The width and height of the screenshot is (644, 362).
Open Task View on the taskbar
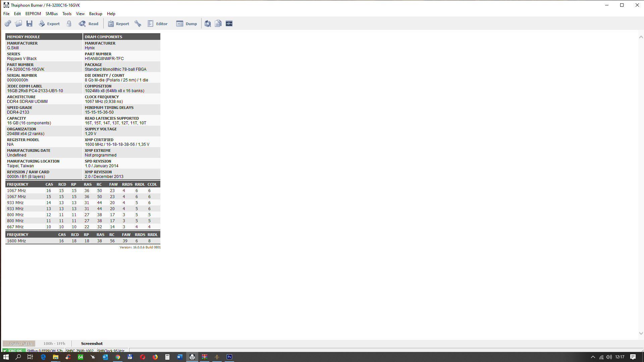pyautogui.click(x=30, y=357)
